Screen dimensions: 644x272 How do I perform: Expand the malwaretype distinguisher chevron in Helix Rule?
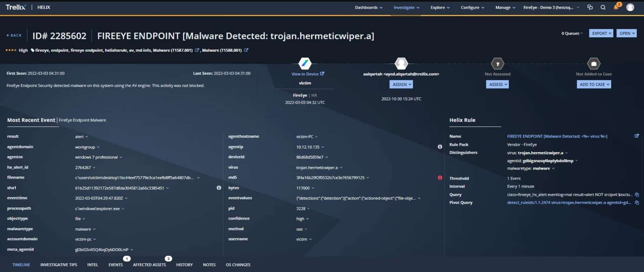click(553, 169)
